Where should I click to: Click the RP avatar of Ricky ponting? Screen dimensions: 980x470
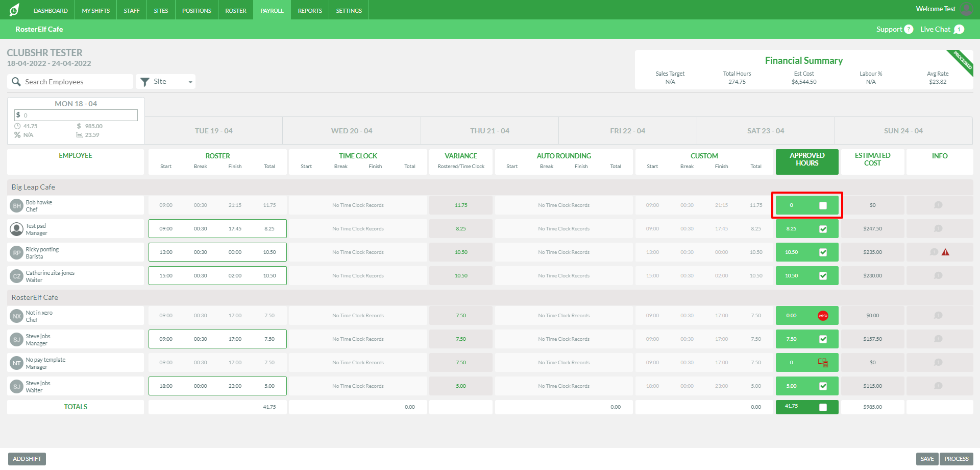coord(17,252)
